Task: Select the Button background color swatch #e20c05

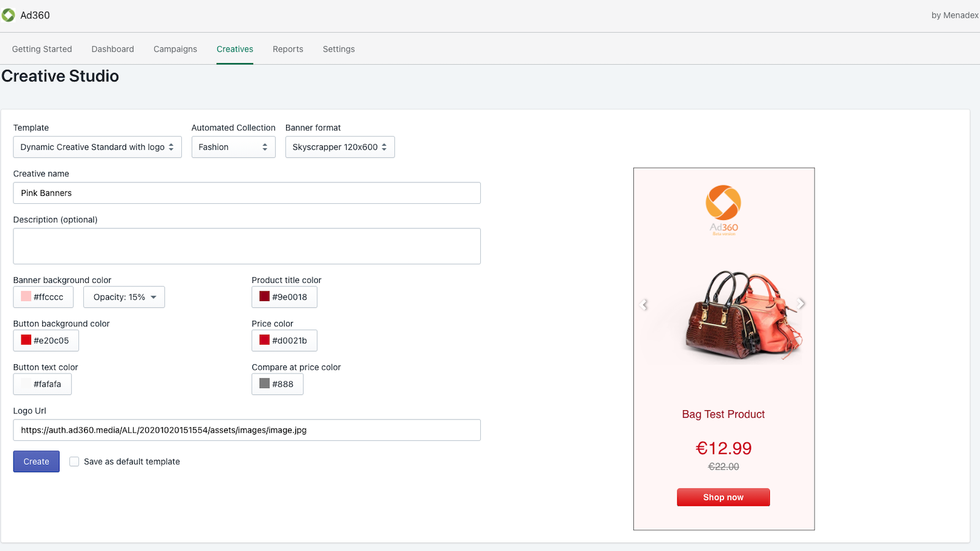Action: [26, 340]
